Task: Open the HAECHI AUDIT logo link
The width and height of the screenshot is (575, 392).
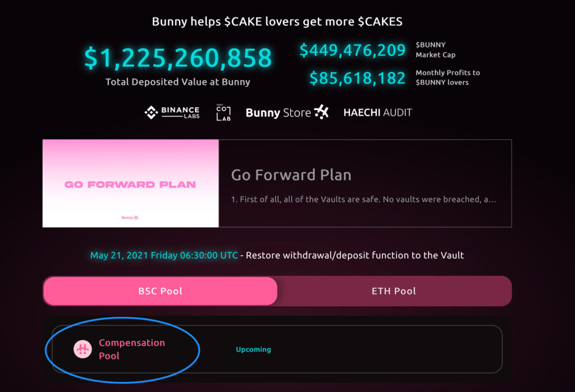Action: point(378,112)
